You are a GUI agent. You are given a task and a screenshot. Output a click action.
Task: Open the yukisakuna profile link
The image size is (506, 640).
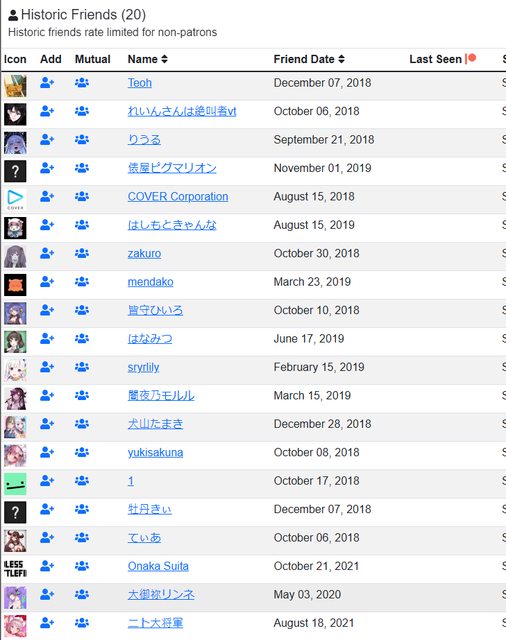155,453
